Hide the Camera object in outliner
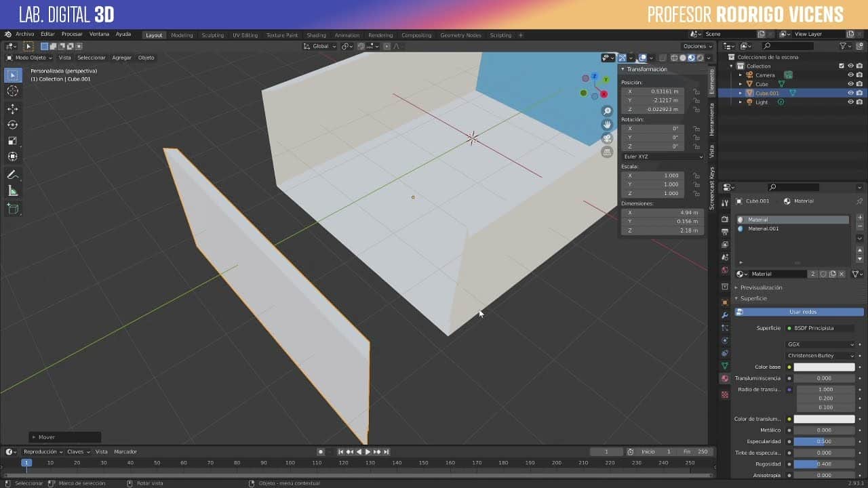 pos(850,75)
